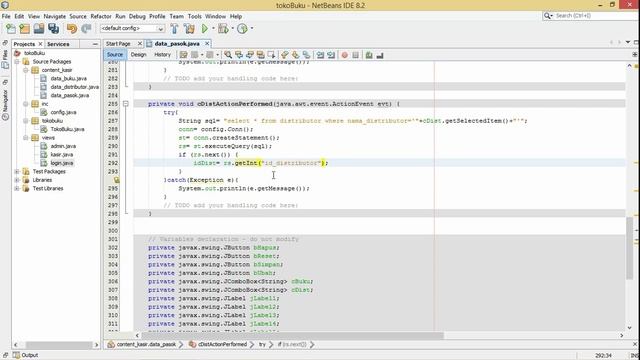Click the hint lightbulb in the line gutter
The image size is (640, 360).
tap(117, 180)
